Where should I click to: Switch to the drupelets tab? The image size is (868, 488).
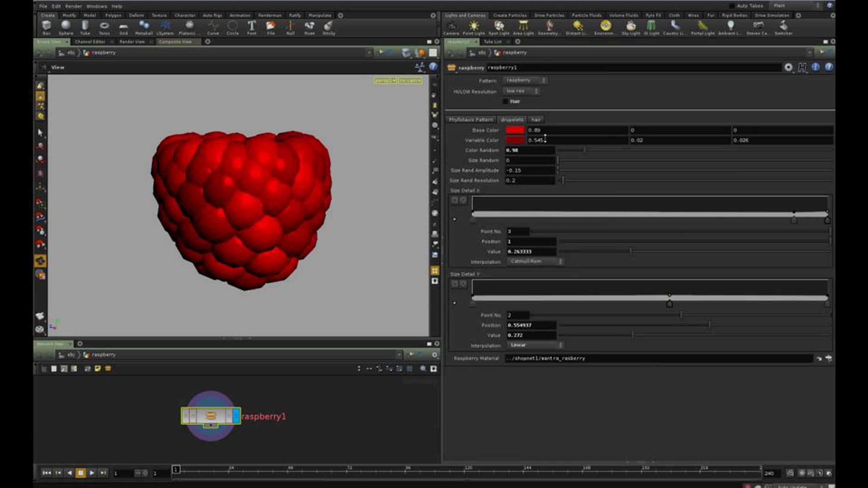coord(512,120)
